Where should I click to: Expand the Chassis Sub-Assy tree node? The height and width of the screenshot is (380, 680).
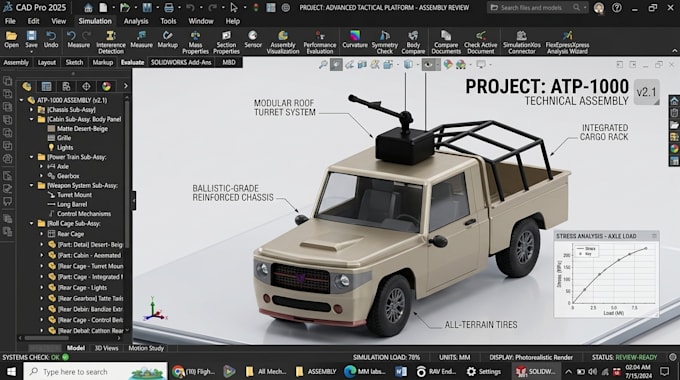pyautogui.click(x=32, y=110)
